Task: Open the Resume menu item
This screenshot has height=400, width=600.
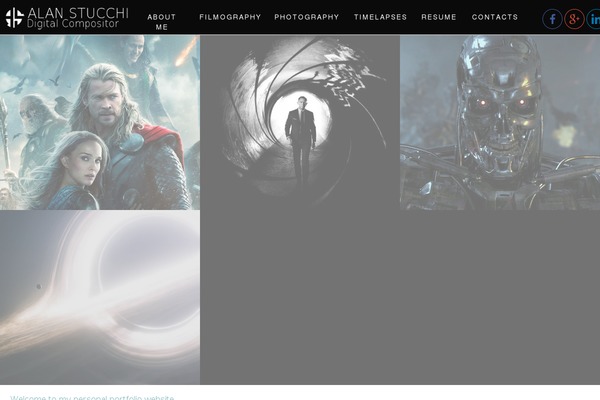Action: coord(439,17)
